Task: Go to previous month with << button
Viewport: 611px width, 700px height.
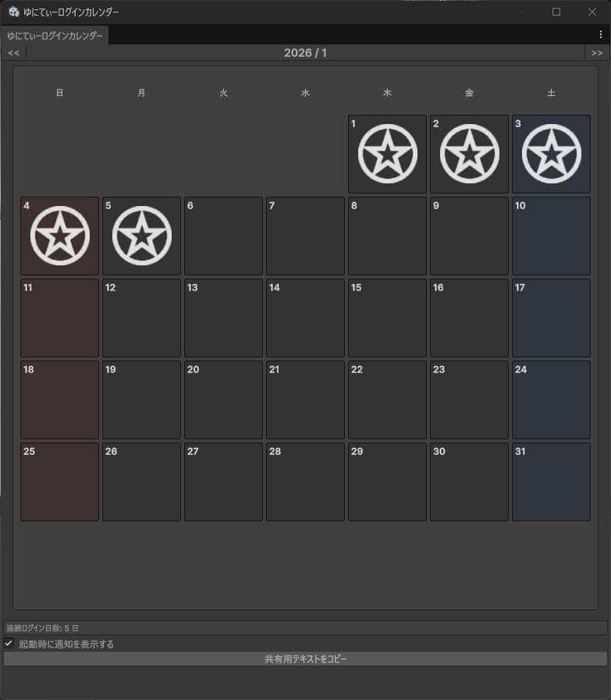Action: [13, 53]
